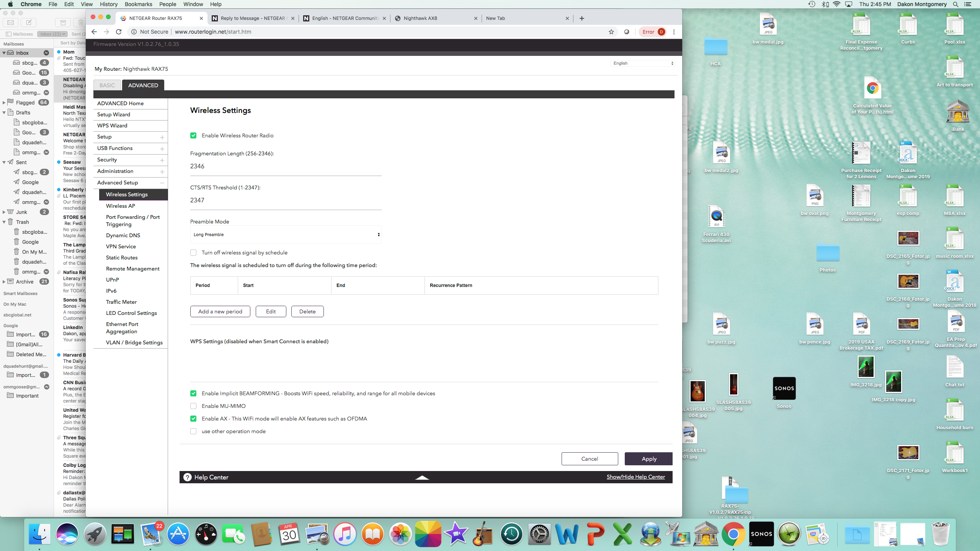The height and width of the screenshot is (551, 980).
Task: Open iTunes music icon in Dock
Action: pos(345,534)
